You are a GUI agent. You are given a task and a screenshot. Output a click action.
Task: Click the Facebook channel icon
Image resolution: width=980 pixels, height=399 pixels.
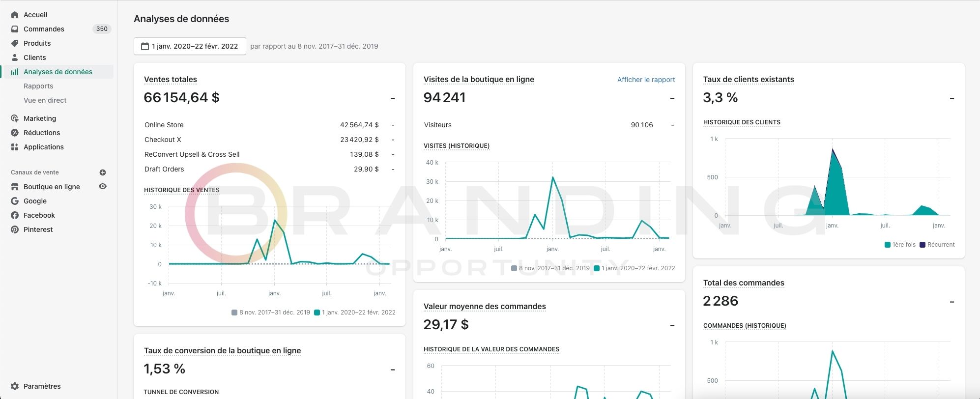click(x=15, y=215)
